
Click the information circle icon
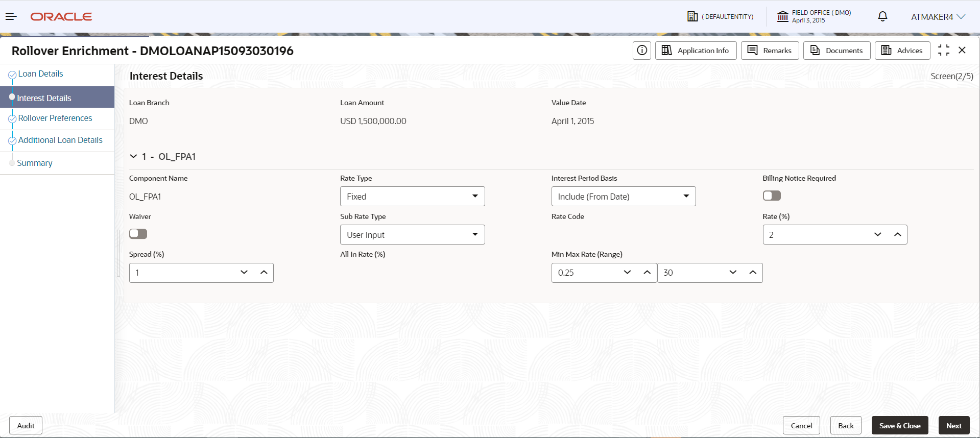pyautogui.click(x=642, y=51)
